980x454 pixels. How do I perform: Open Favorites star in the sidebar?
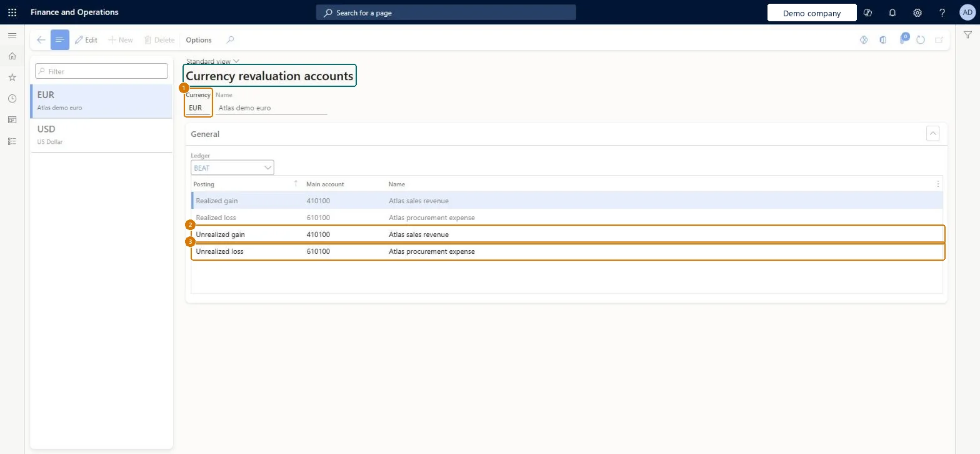12,78
